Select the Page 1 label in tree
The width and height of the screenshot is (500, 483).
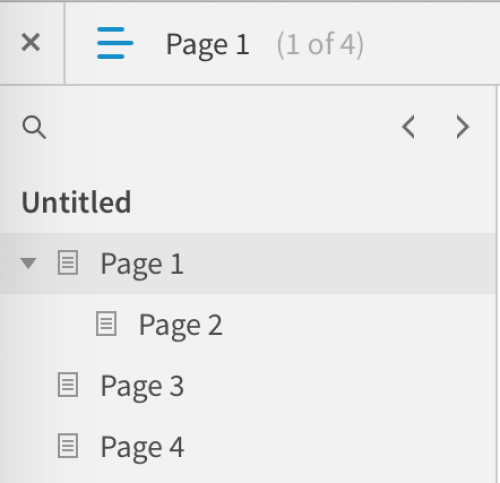click(142, 265)
